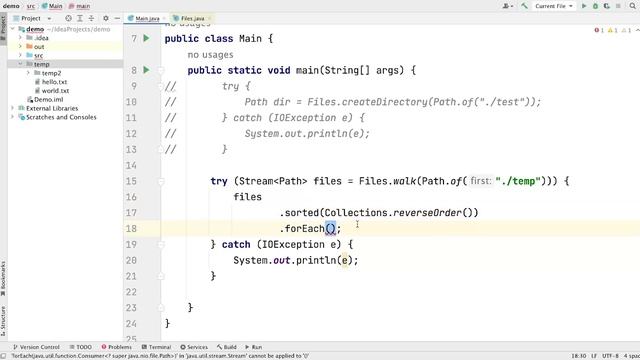Click the error count indicator
The height and width of the screenshot is (360, 640).
(599, 30)
